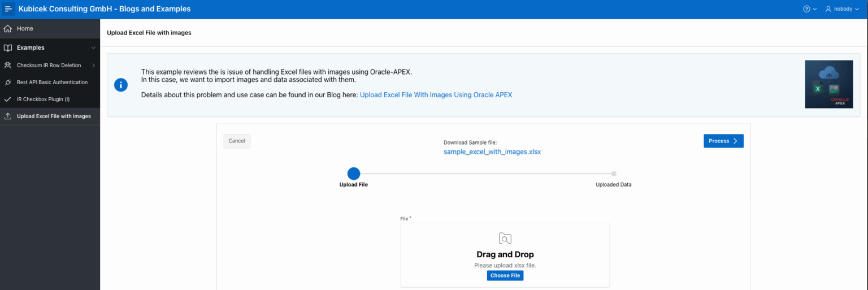Click the folder search icon in dropzone

coord(505,239)
